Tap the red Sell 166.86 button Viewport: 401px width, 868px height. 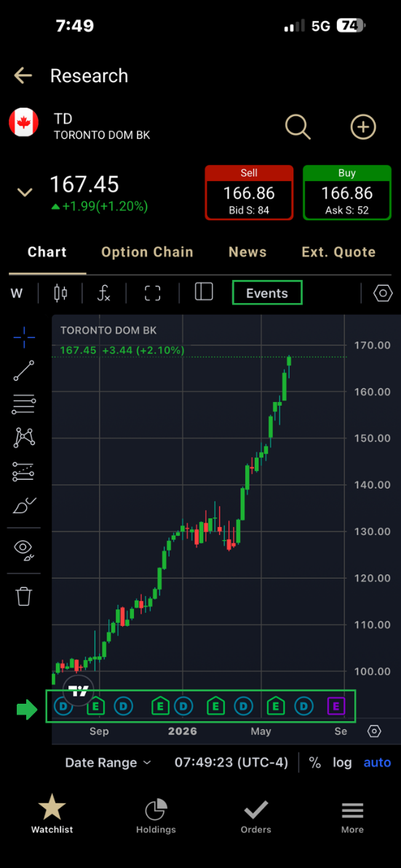pyautogui.click(x=249, y=192)
